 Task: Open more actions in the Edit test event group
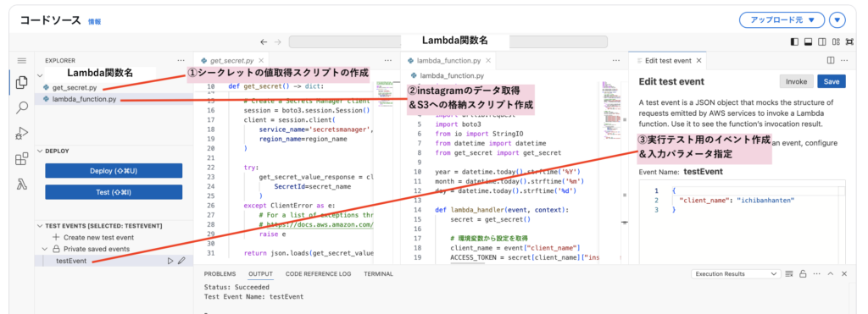click(845, 61)
